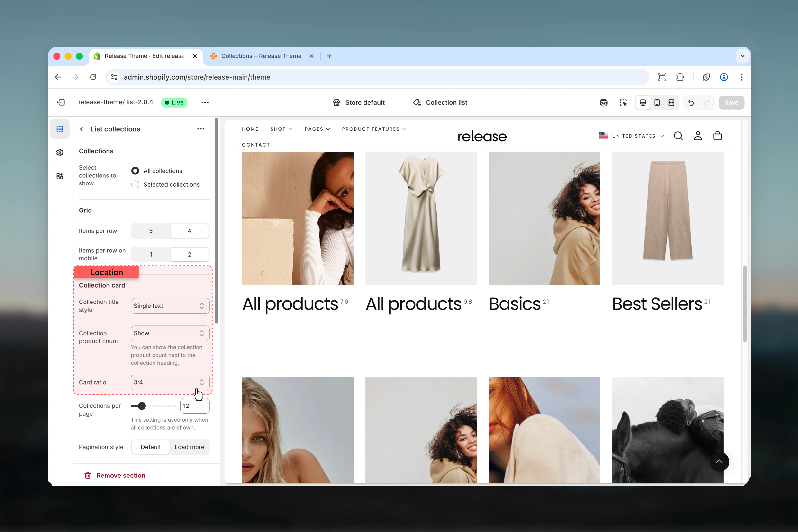Click the back-to-top arrow button in the preview
798x532 pixels.
tap(719, 462)
